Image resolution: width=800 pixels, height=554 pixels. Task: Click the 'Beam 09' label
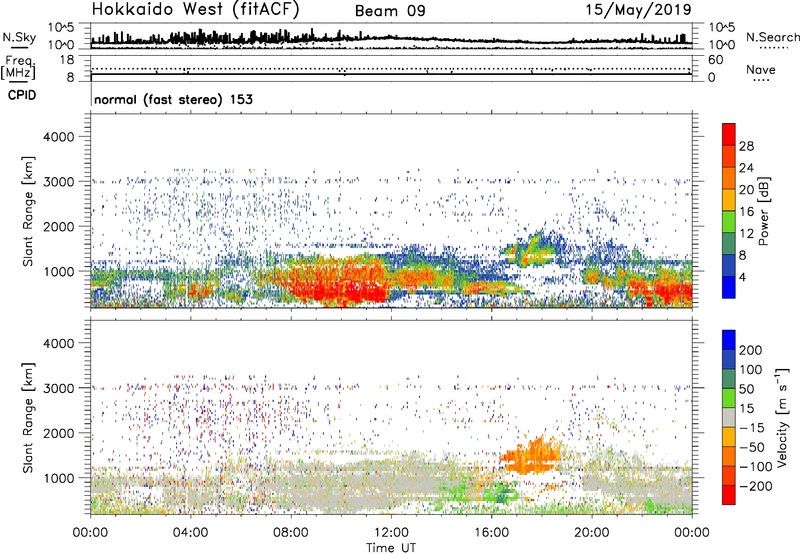click(x=390, y=11)
